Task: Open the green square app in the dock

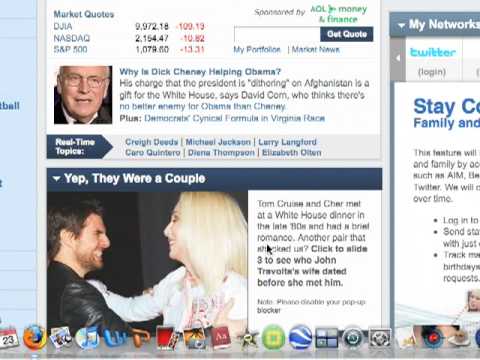Action: 273,337
